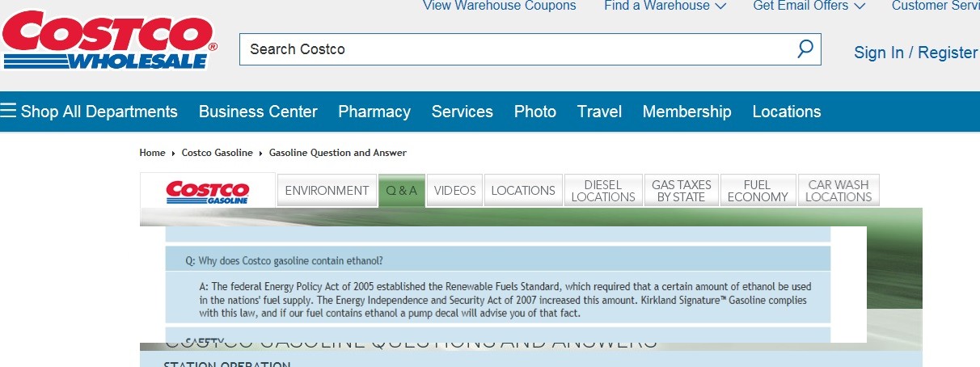Open the Business Center menu item
The image size is (980, 367).
point(258,112)
